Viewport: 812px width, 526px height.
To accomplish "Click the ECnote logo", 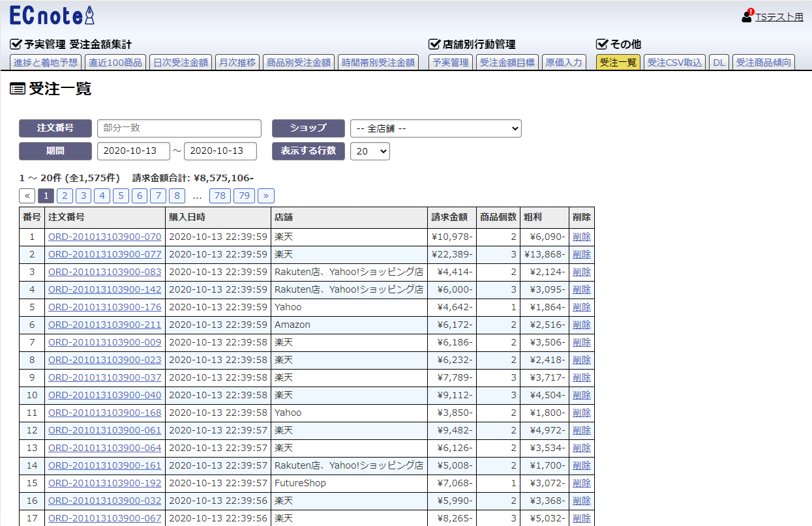I will (53, 15).
